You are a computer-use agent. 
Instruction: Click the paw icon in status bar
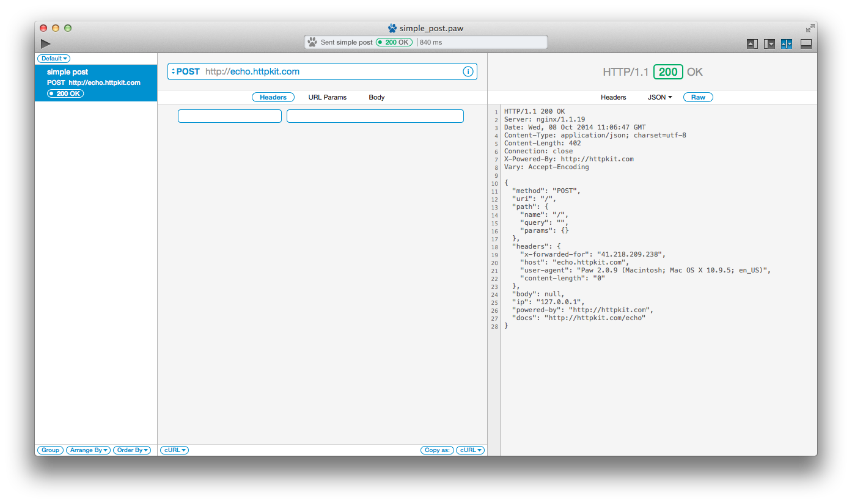312,42
